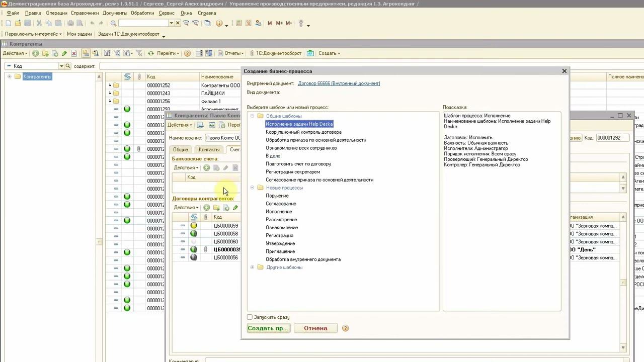The width and height of the screenshot is (644, 362).
Task: Click the M+ memory icon in toolbar
Action: point(279,23)
